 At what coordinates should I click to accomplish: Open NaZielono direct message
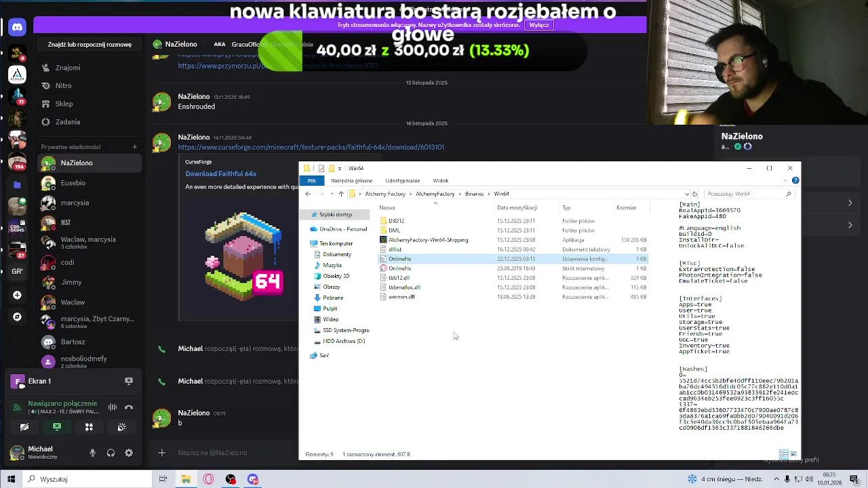coord(90,163)
